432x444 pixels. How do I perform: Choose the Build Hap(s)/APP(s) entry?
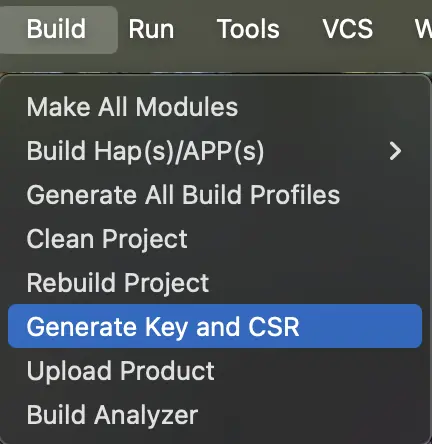pyautogui.click(x=215, y=151)
